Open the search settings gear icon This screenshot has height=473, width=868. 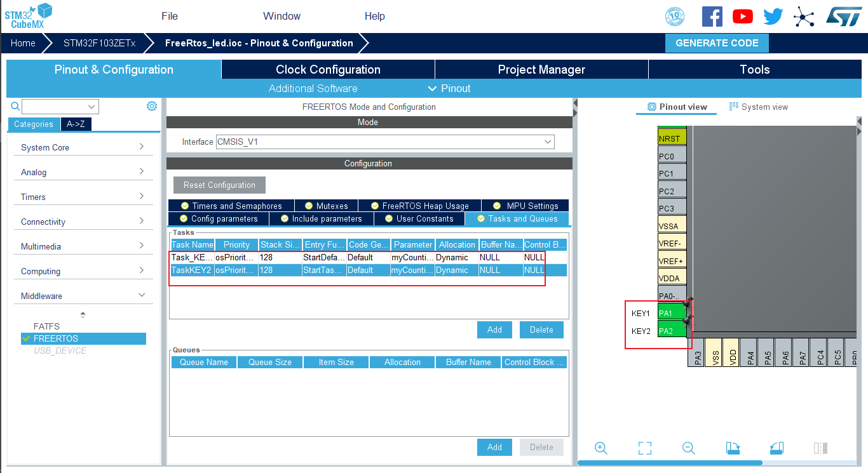tap(151, 106)
